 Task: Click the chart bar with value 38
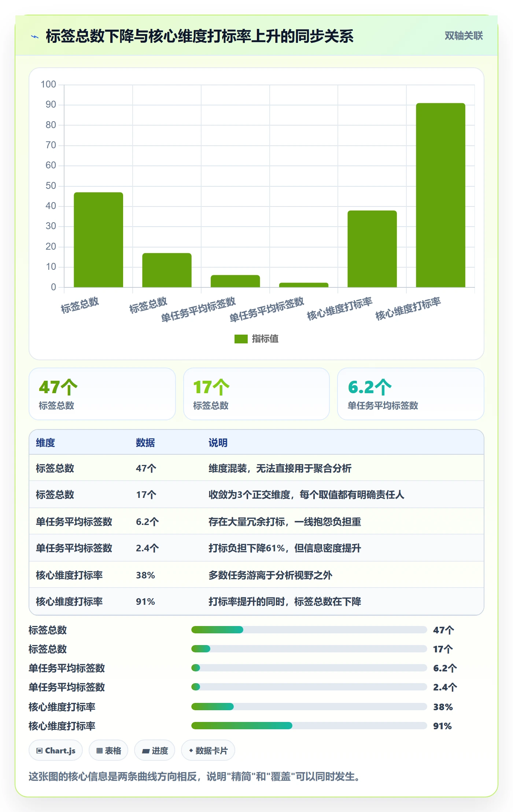(372, 249)
